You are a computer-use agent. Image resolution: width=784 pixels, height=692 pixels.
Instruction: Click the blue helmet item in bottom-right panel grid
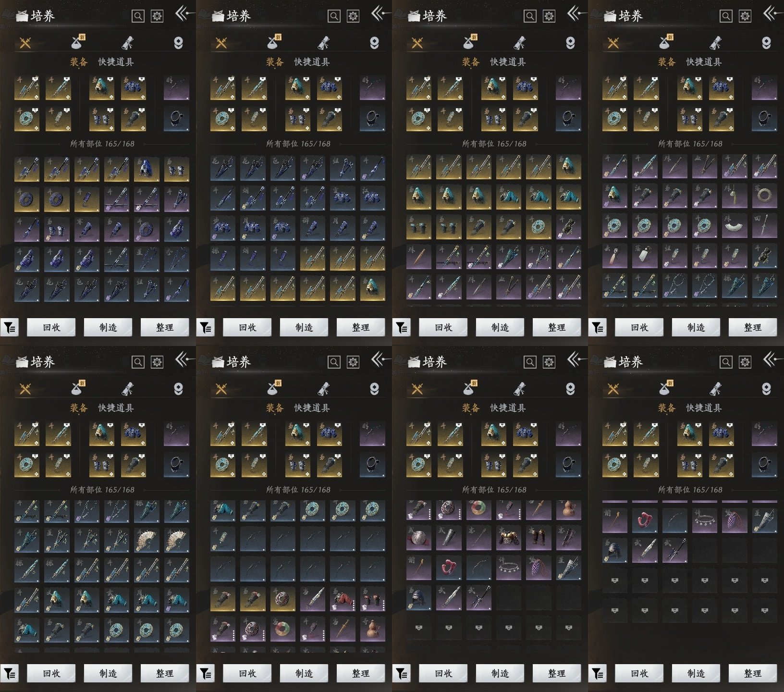(614, 550)
